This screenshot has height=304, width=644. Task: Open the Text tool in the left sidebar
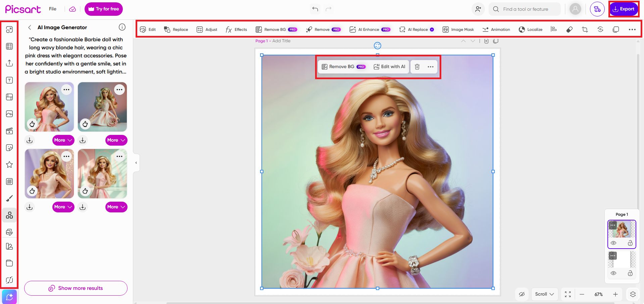pyautogui.click(x=9, y=80)
